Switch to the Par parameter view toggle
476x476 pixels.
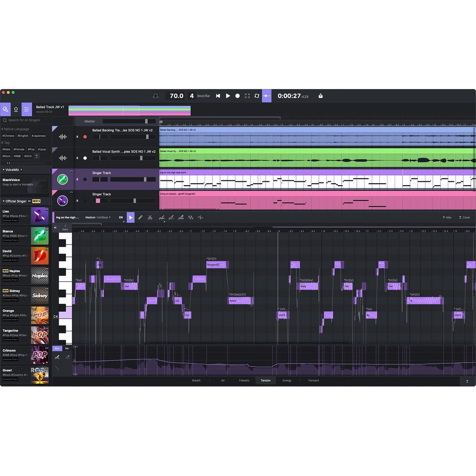coord(67,348)
